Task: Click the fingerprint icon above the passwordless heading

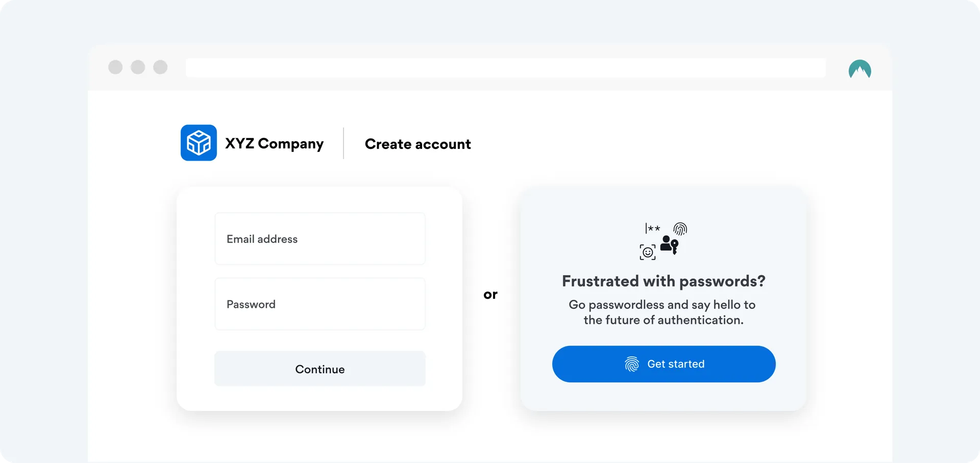Action: [x=680, y=228]
